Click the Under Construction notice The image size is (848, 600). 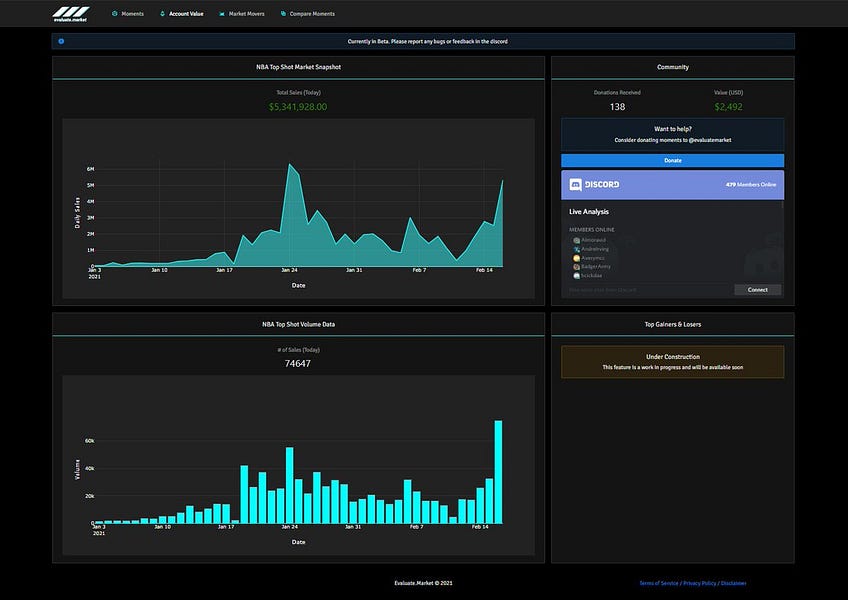point(673,361)
